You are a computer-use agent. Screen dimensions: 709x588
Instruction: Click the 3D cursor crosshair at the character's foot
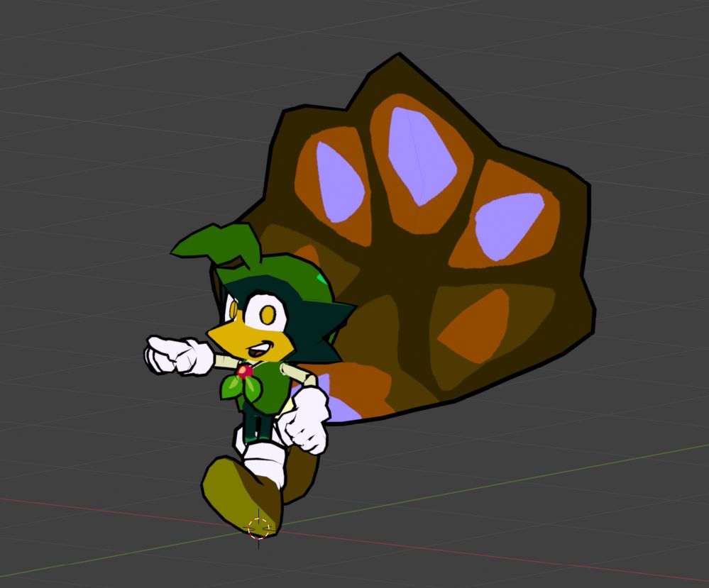(x=259, y=528)
